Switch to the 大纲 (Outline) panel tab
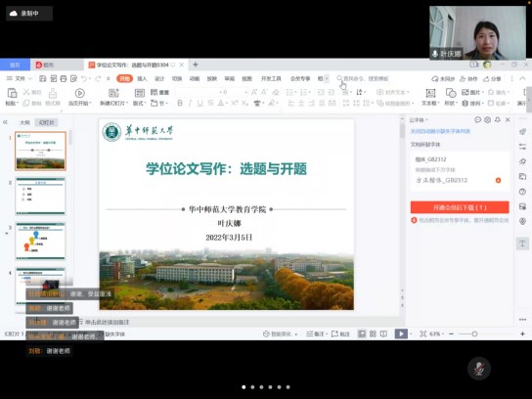 click(24, 122)
